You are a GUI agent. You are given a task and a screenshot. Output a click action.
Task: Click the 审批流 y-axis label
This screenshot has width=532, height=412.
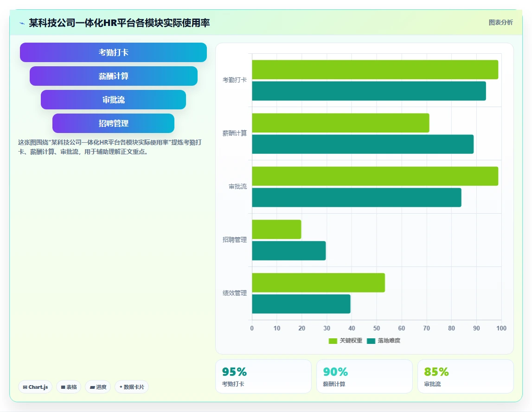[237, 186]
